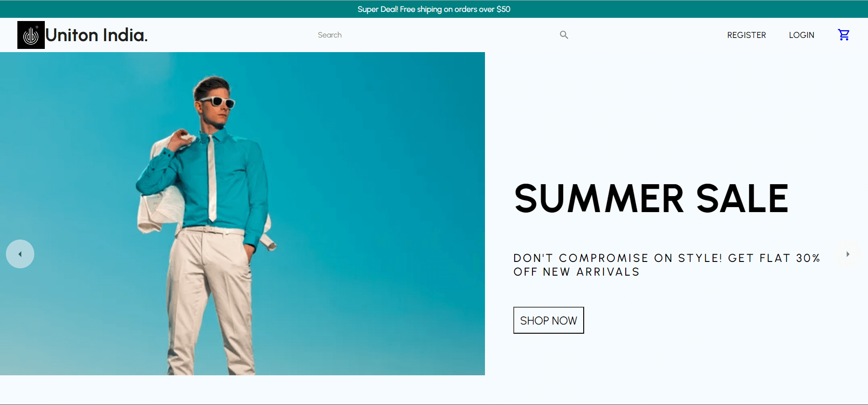Click the Uniton India brand name
Screen dimensions: 868x405
96,35
